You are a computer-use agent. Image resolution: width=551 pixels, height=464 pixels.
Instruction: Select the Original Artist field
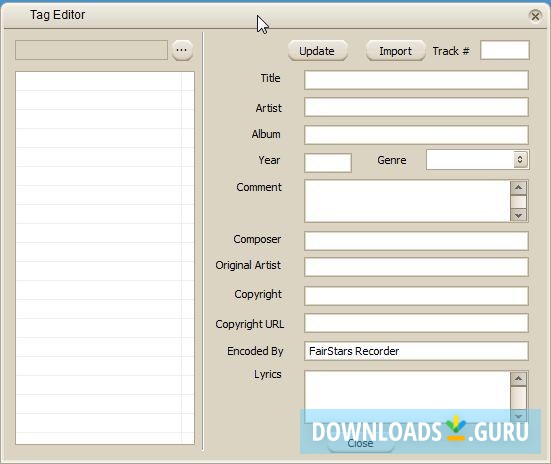[x=416, y=267]
